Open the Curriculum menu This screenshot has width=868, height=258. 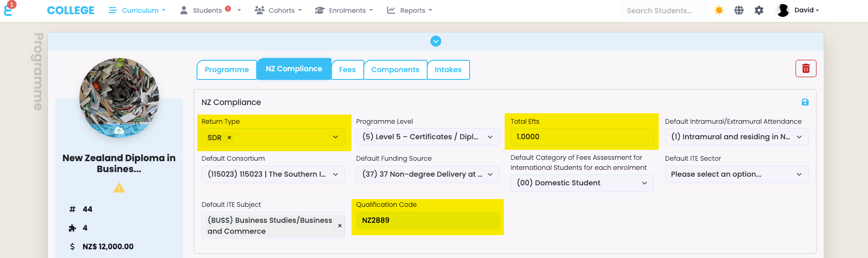(137, 11)
